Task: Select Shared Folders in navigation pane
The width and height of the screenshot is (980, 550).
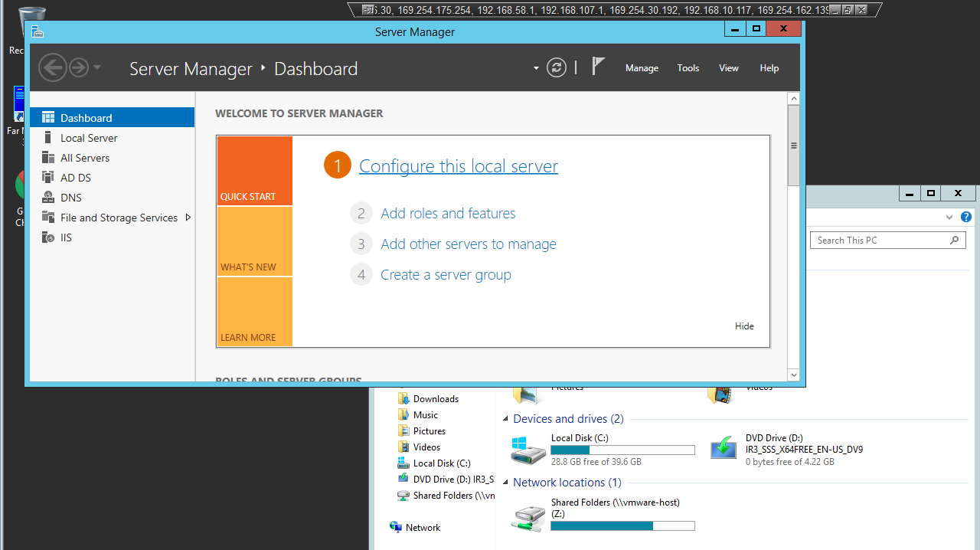Action: click(446, 495)
